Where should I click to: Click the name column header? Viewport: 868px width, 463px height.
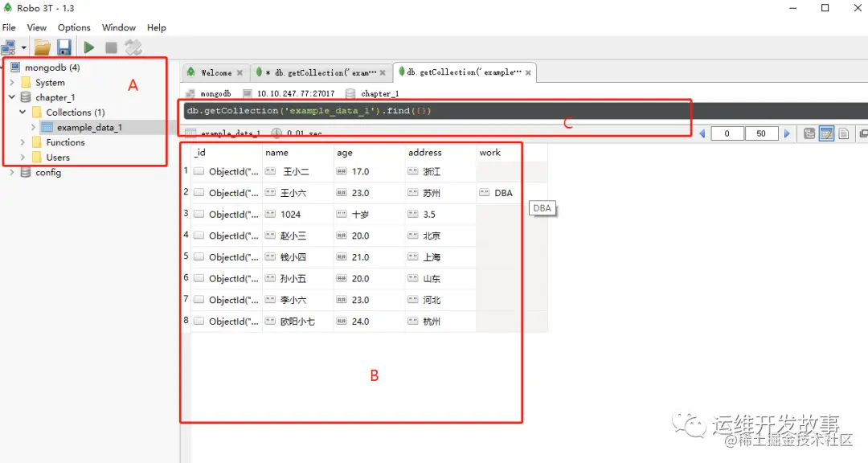298,152
